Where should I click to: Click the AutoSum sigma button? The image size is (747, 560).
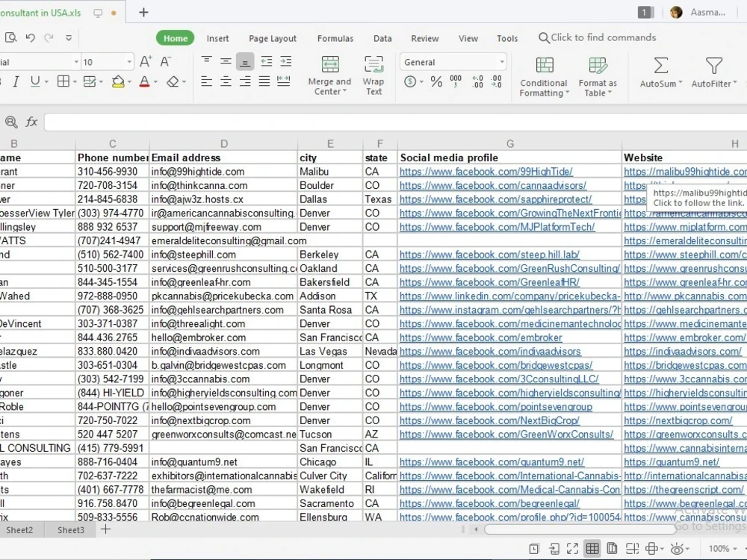660,72
